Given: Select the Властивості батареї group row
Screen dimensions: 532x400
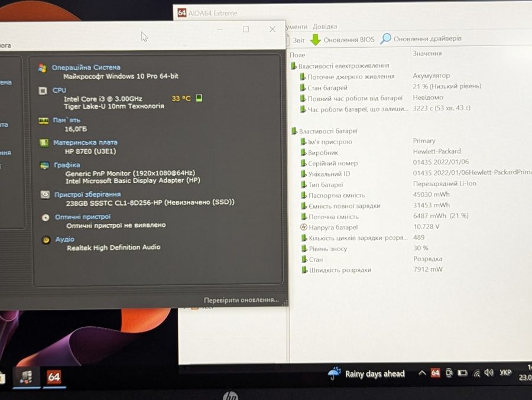Looking at the screenshot, I should [x=325, y=131].
